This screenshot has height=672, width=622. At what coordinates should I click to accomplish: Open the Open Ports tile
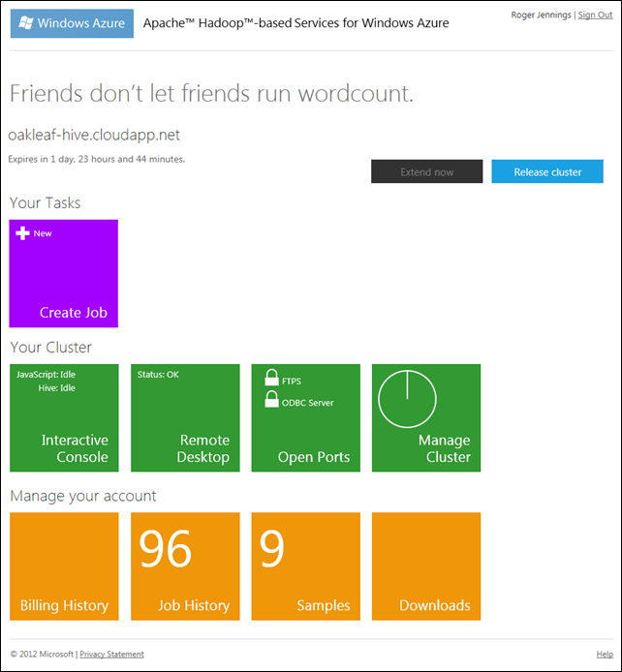tap(305, 418)
